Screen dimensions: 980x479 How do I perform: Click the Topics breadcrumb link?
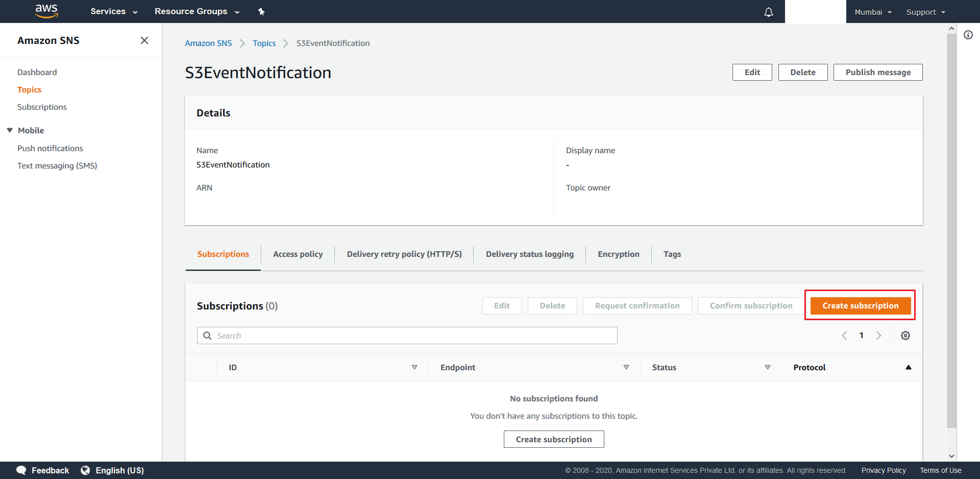[x=264, y=43]
